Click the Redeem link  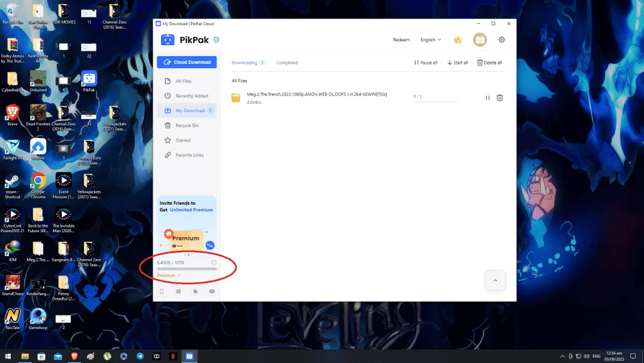(401, 40)
